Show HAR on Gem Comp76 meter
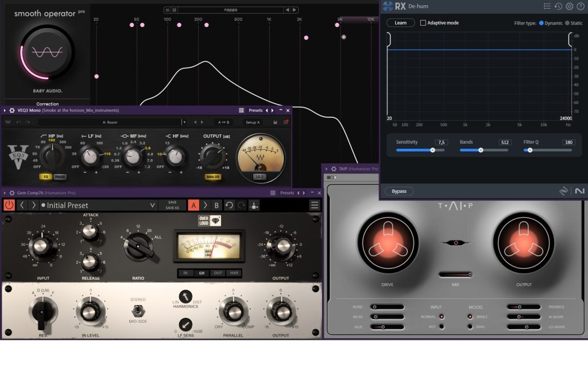The image size is (588, 379). 234,273
